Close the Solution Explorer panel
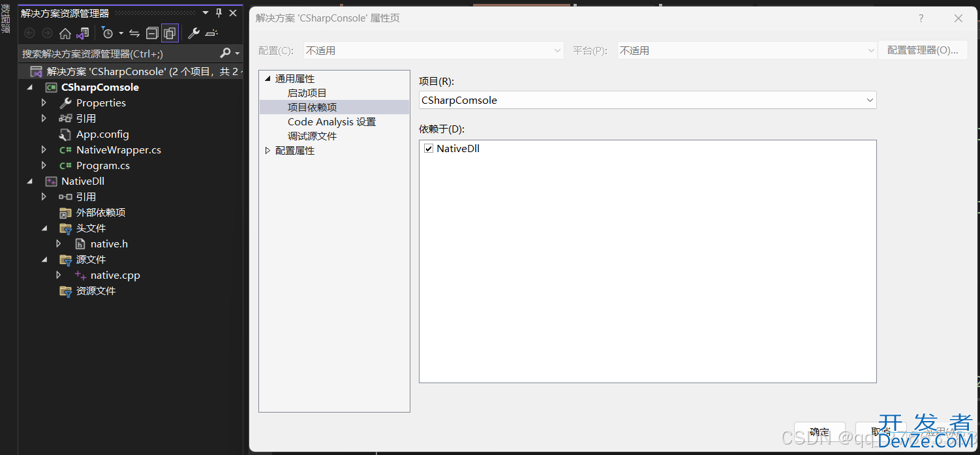The height and width of the screenshot is (455, 980). point(232,13)
